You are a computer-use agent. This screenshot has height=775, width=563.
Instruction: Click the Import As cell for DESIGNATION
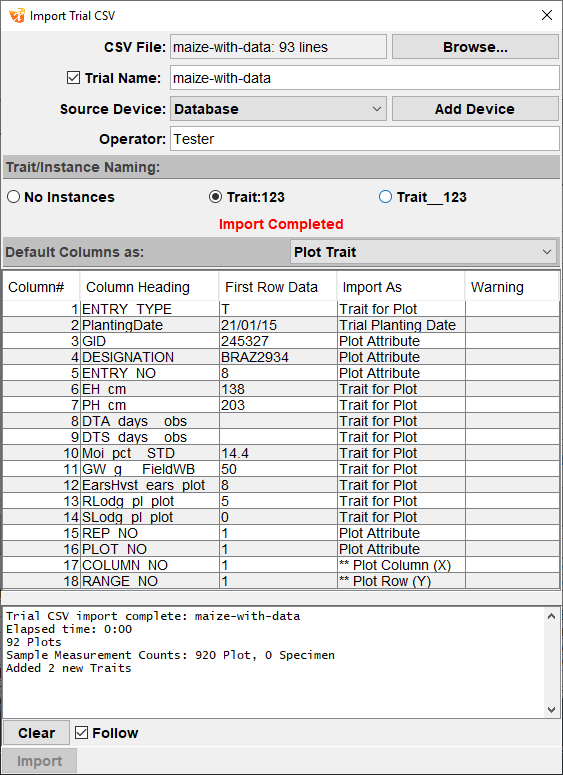401,357
